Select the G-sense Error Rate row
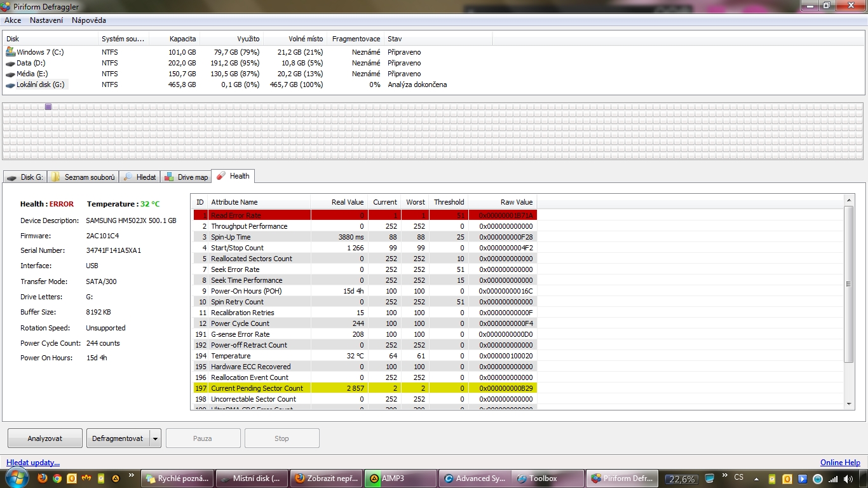This screenshot has width=868, height=488. tap(365, 334)
